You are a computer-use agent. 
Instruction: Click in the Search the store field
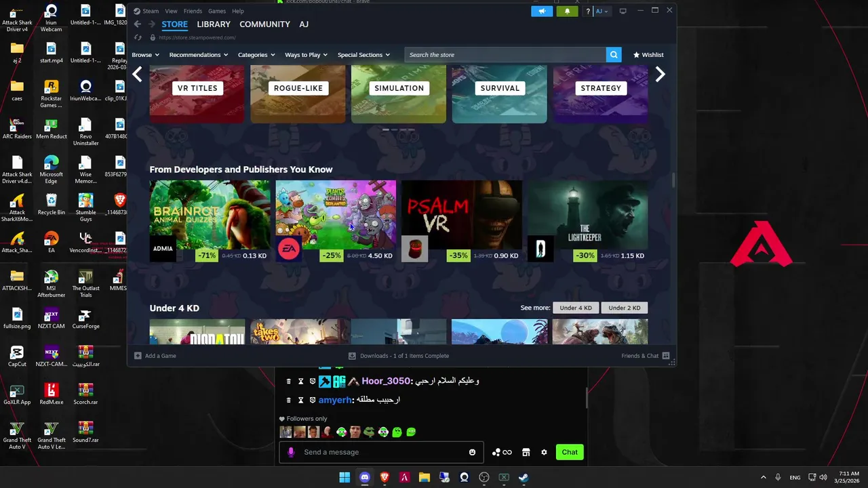coord(506,55)
